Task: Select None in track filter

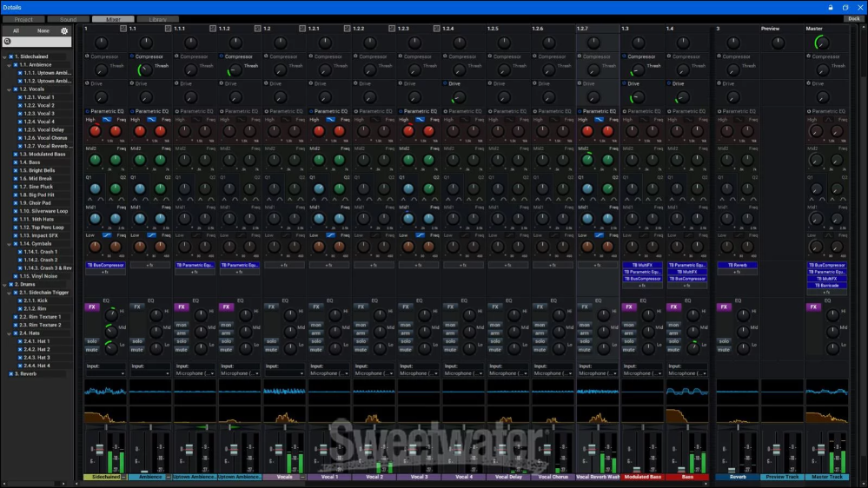Action: coord(43,31)
